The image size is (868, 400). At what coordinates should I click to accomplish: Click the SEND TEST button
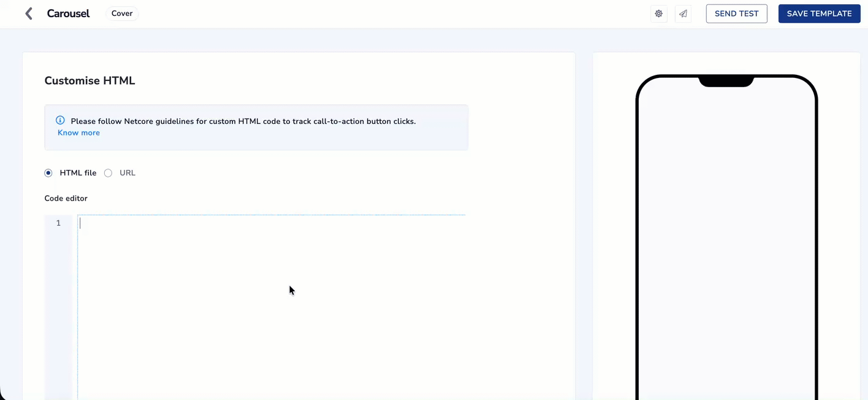736,13
